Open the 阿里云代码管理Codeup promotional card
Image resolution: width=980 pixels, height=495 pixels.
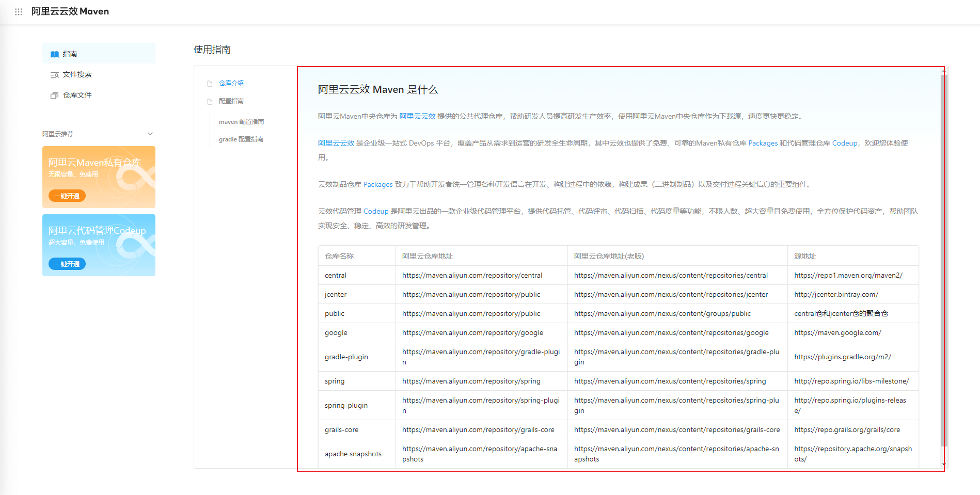pos(99,245)
